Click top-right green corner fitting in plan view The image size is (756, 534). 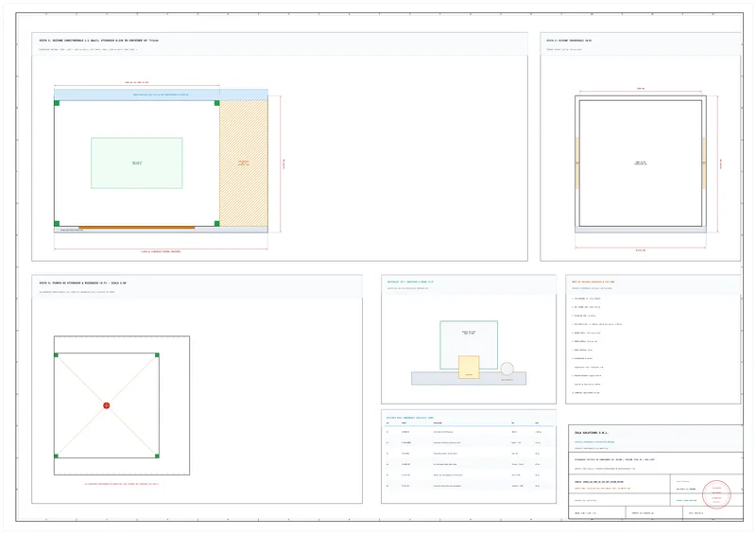tap(157, 355)
